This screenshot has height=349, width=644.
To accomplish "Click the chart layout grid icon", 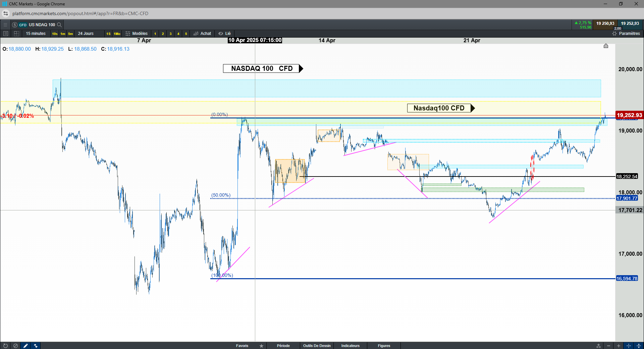I will point(16,34).
